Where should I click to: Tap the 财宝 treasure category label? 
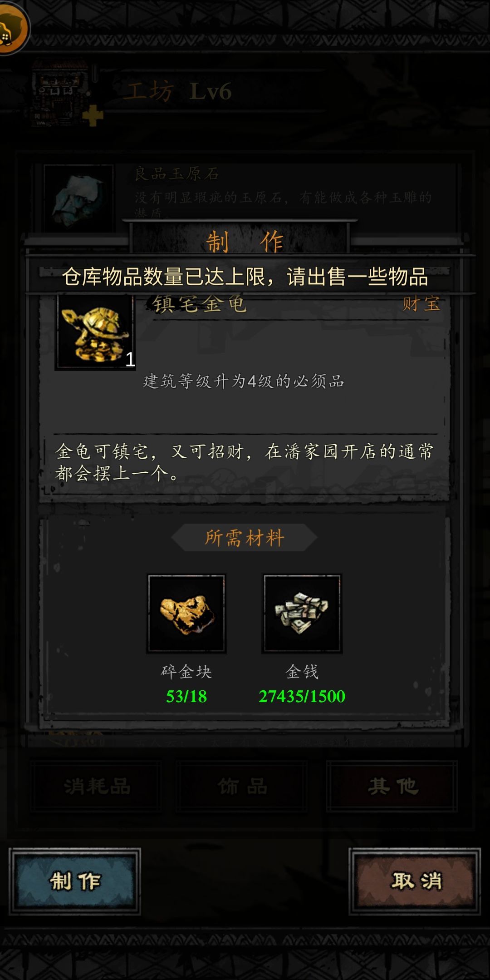[x=421, y=304]
